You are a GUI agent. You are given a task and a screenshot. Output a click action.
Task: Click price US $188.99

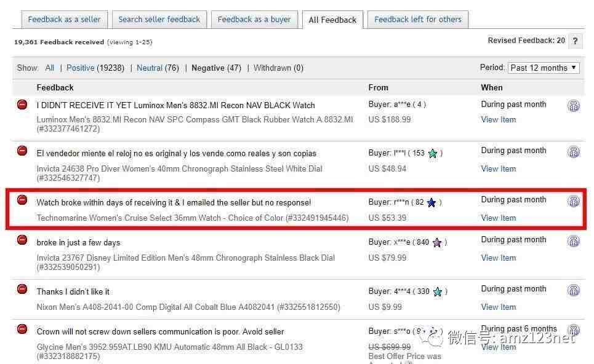coord(390,119)
